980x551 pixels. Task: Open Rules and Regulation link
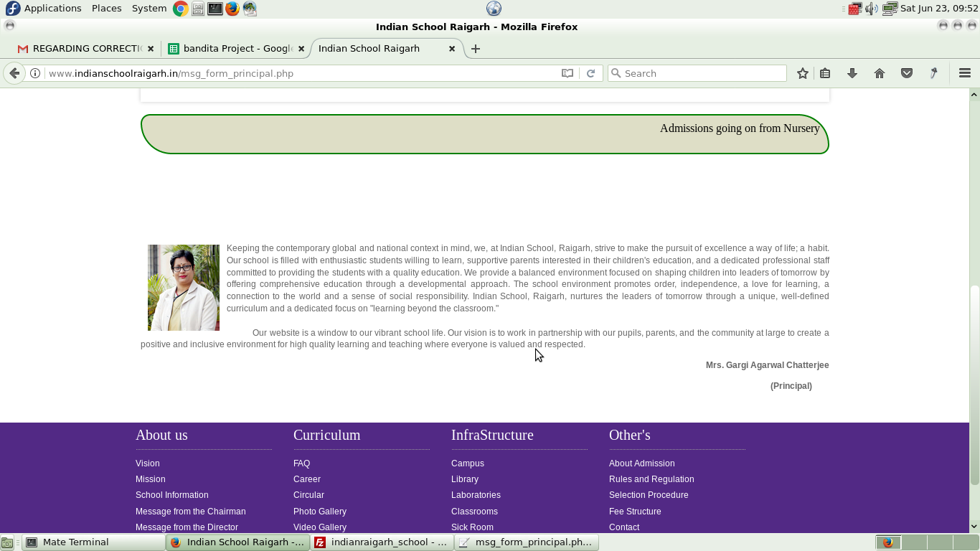click(x=651, y=479)
